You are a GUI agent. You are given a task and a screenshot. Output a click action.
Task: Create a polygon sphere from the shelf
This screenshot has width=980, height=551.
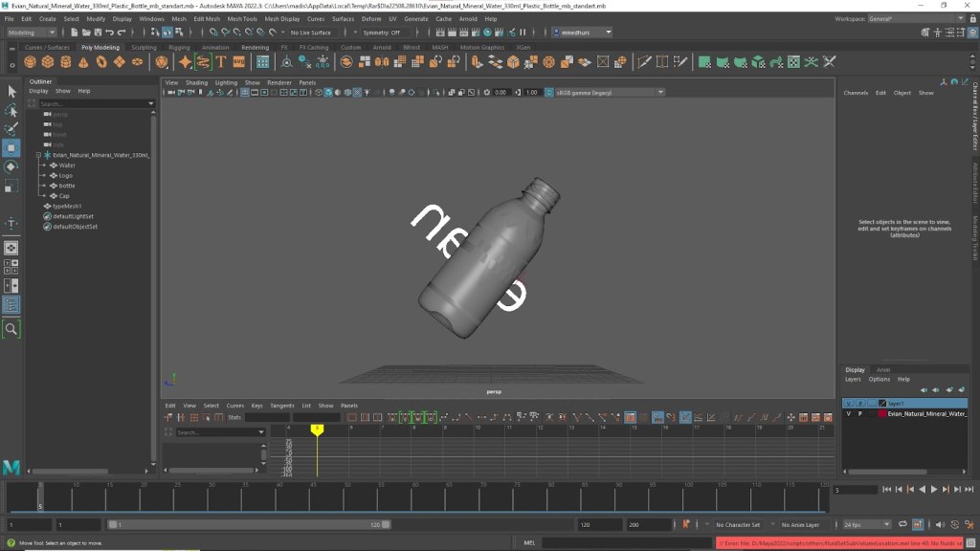[x=30, y=62]
